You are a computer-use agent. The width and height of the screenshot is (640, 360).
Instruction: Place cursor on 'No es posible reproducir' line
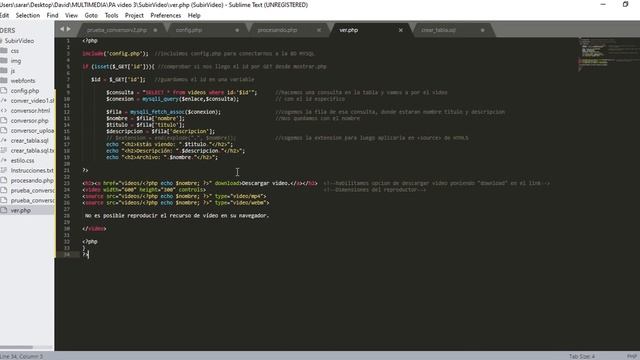177,216
